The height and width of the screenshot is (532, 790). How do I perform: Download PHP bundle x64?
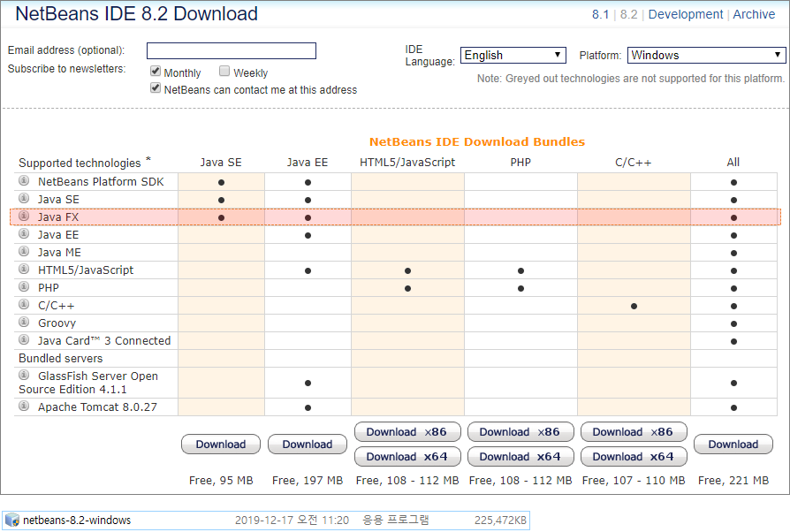520,456
